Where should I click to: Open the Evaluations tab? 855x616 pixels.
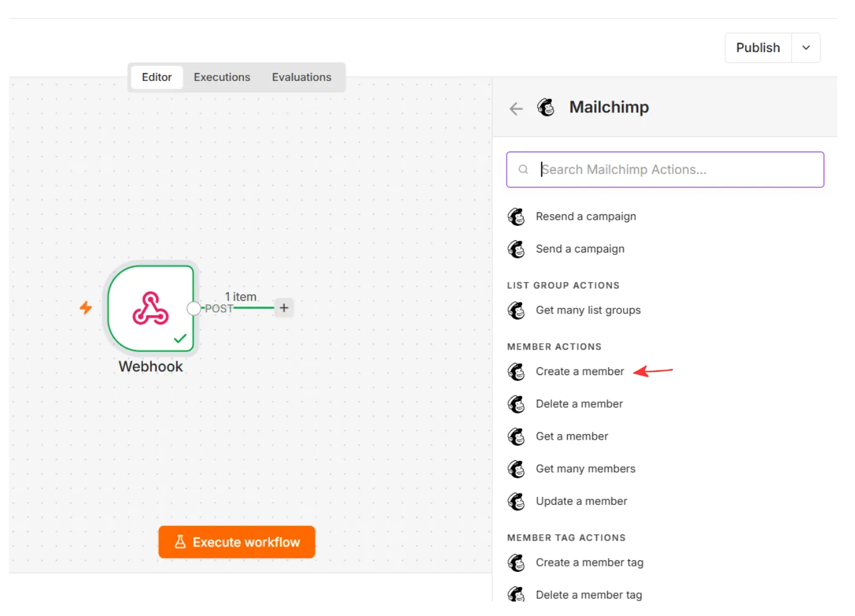click(301, 77)
